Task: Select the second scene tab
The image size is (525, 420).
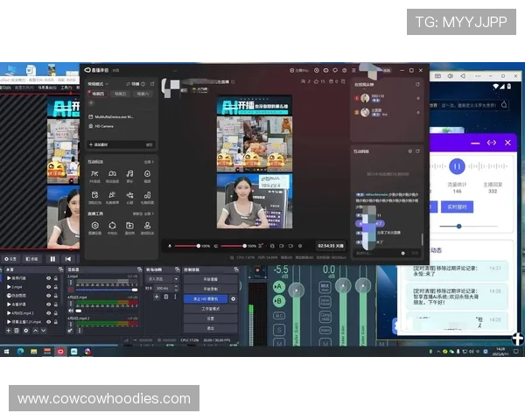Action: 120,94
